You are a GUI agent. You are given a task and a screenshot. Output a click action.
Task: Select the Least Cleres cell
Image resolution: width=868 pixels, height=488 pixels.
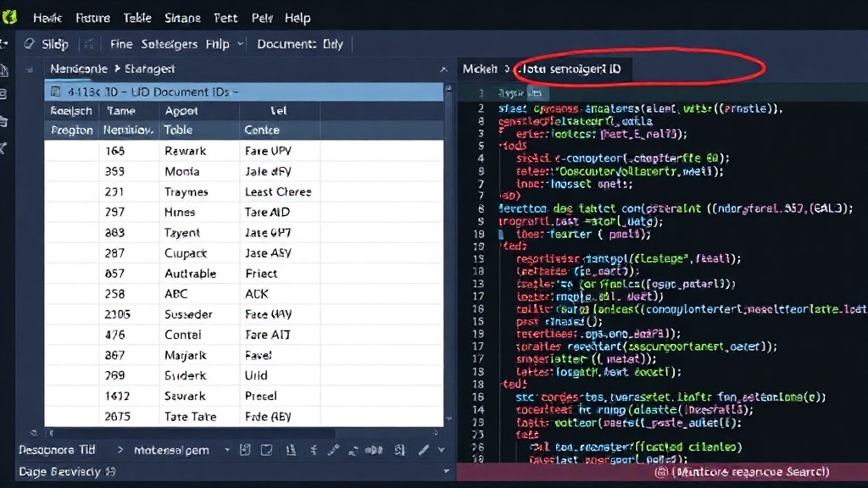(278, 192)
